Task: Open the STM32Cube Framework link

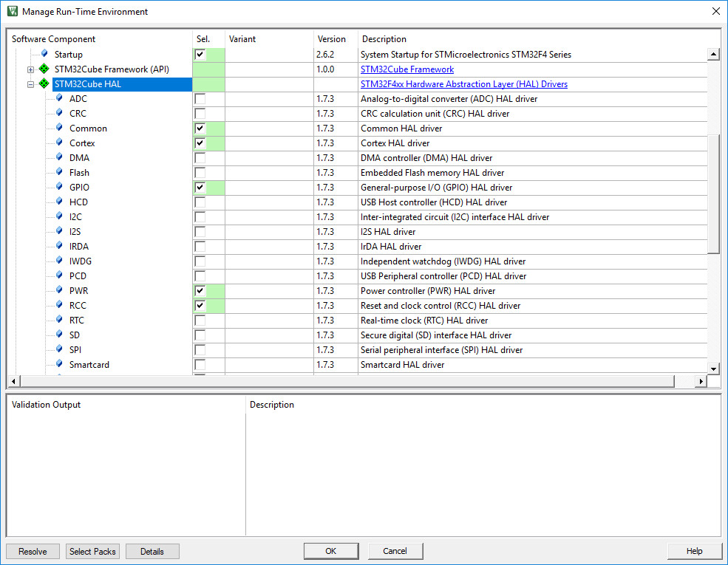Action: 407,69
